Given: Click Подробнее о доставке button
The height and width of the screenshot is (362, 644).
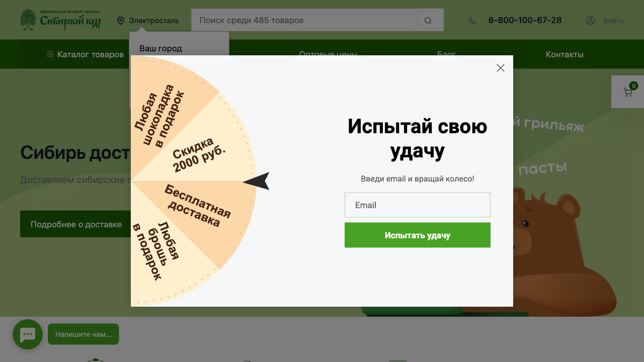Looking at the screenshot, I should (76, 224).
